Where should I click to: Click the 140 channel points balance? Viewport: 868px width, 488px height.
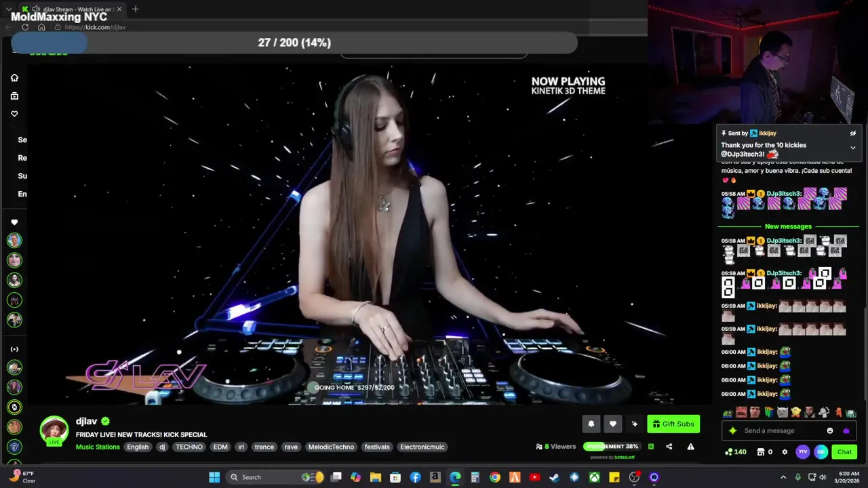point(736,452)
